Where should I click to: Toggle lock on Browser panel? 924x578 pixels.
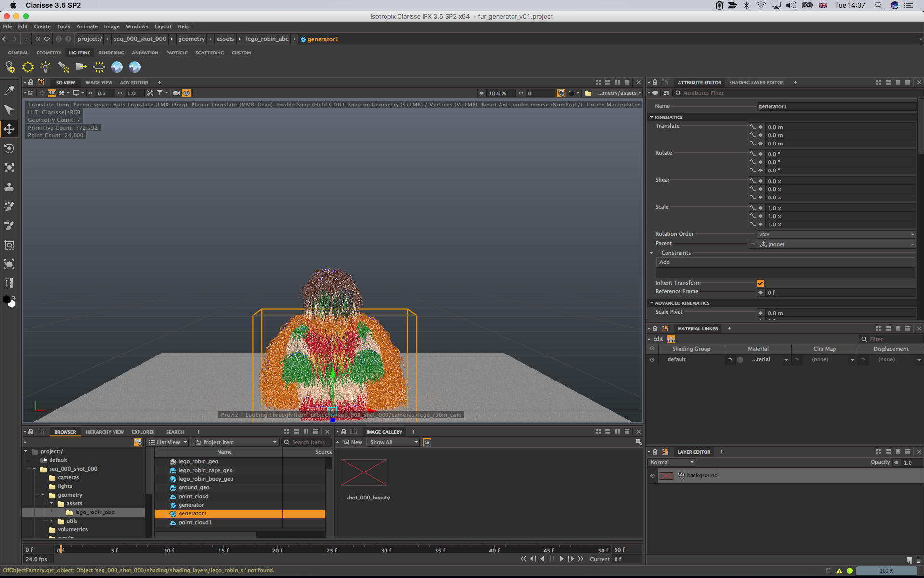(x=31, y=432)
